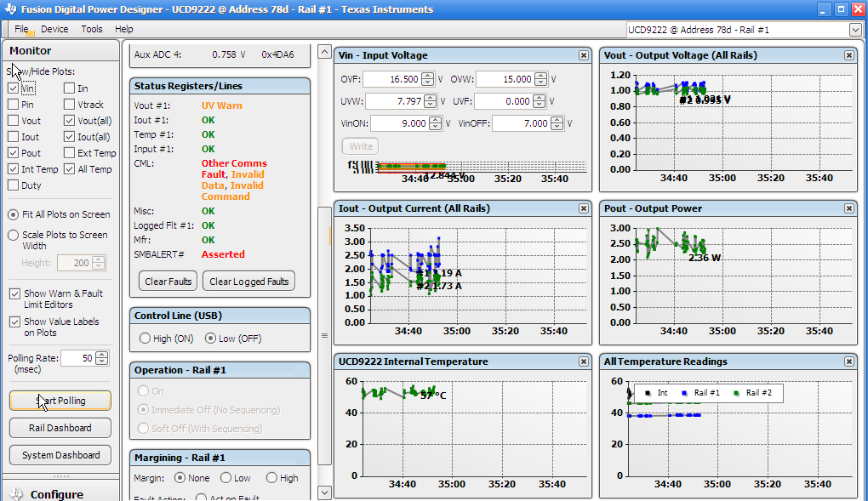Uncheck the All Temp checkbox
Image resolution: width=868 pixels, height=501 pixels.
pyautogui.click(x=69, y=169)
